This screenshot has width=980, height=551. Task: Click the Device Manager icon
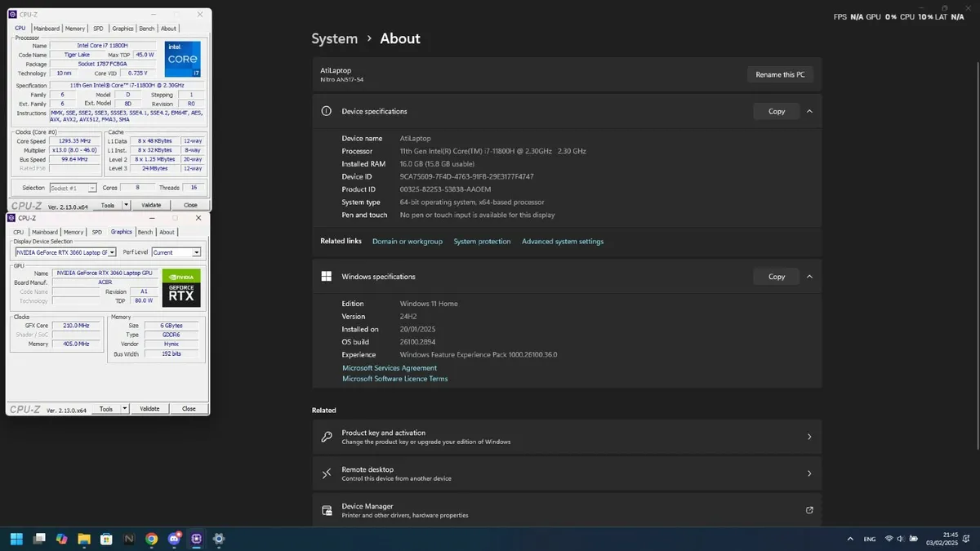pyautogui.click(x=327, y=510)
